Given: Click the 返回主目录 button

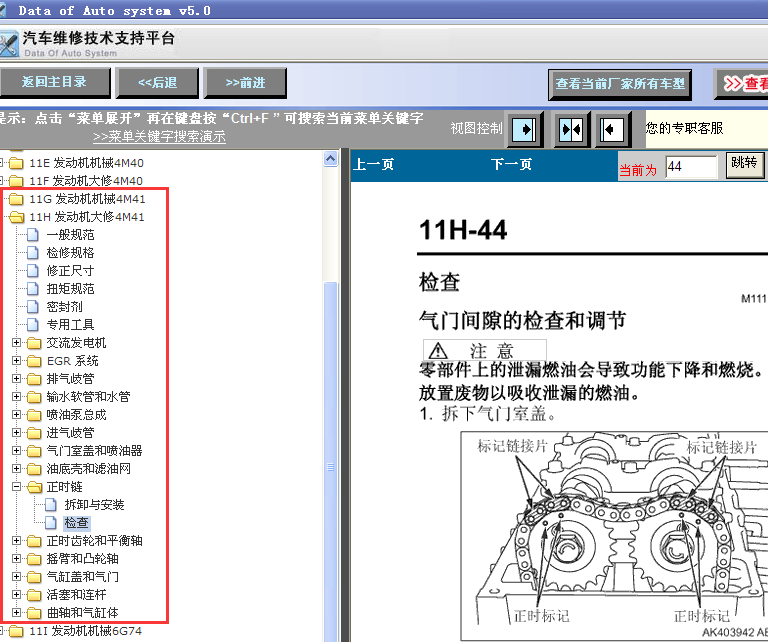Looking at the screenshot, I should point(54,82).
